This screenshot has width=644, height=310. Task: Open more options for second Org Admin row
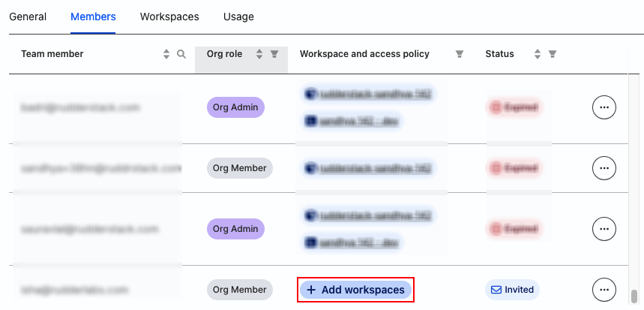[604, 229]
